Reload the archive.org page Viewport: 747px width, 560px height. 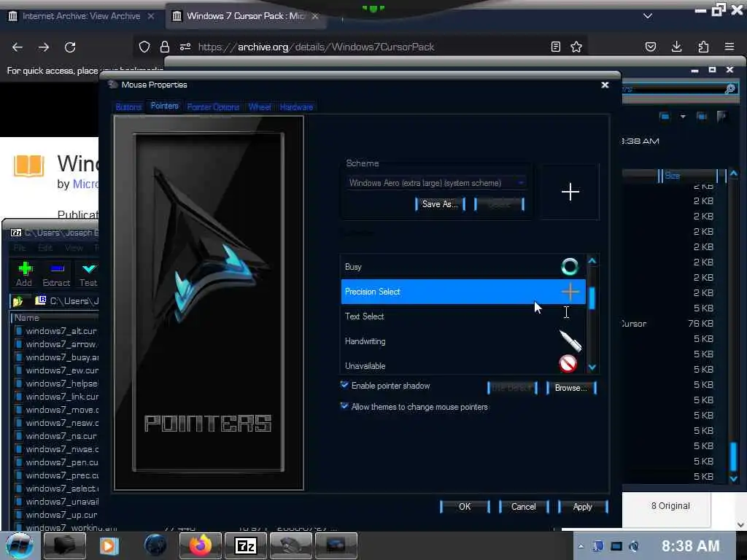[70, 47]
